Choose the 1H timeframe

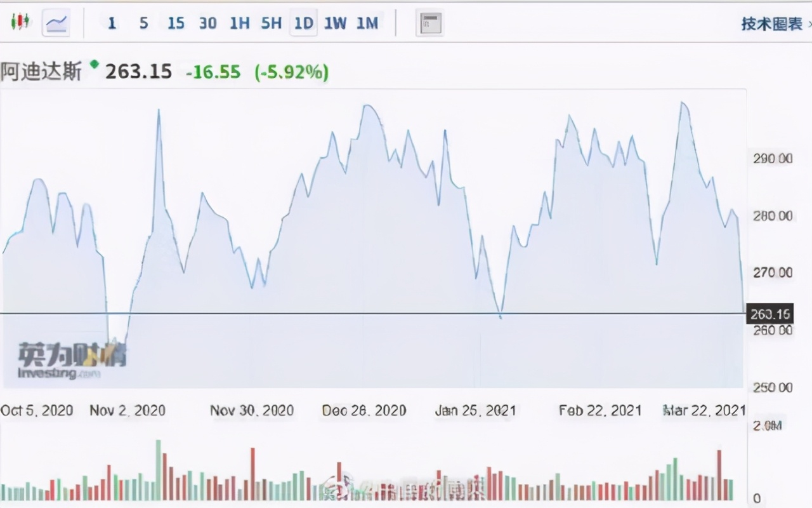(239, 23)
